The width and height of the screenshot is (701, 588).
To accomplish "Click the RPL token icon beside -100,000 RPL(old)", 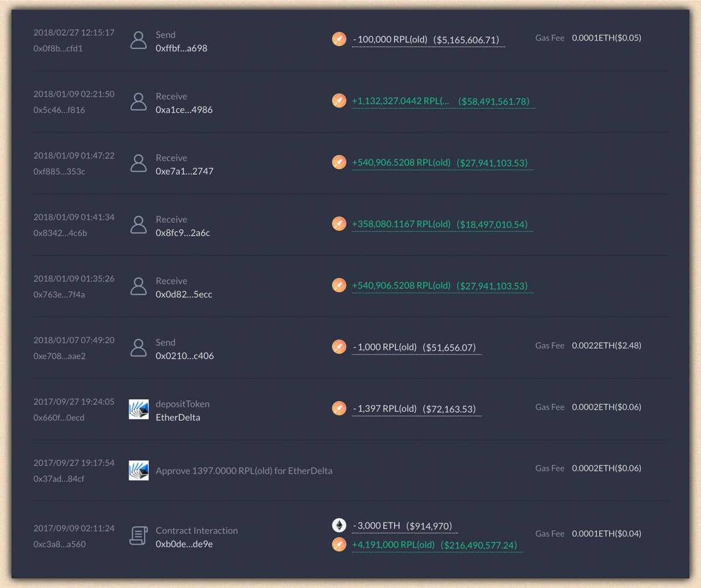I will coord(339,39).
